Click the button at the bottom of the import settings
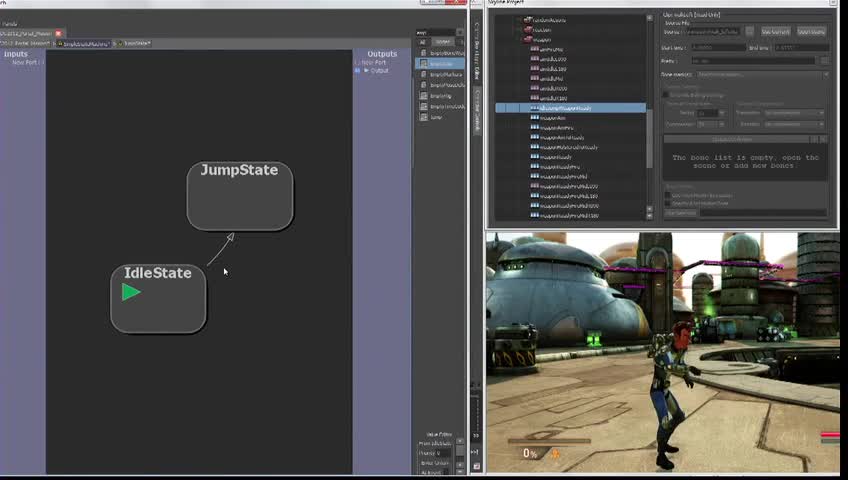This screenshot has width=848, height=480. [680, 213]
